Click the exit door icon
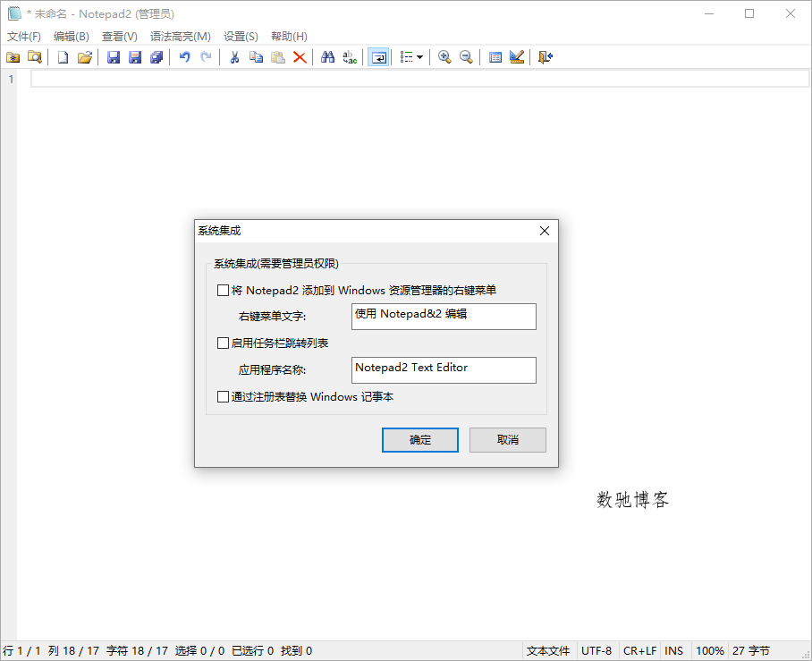The width and height of the screenshot is (812, 661). (x=546, y=57)
